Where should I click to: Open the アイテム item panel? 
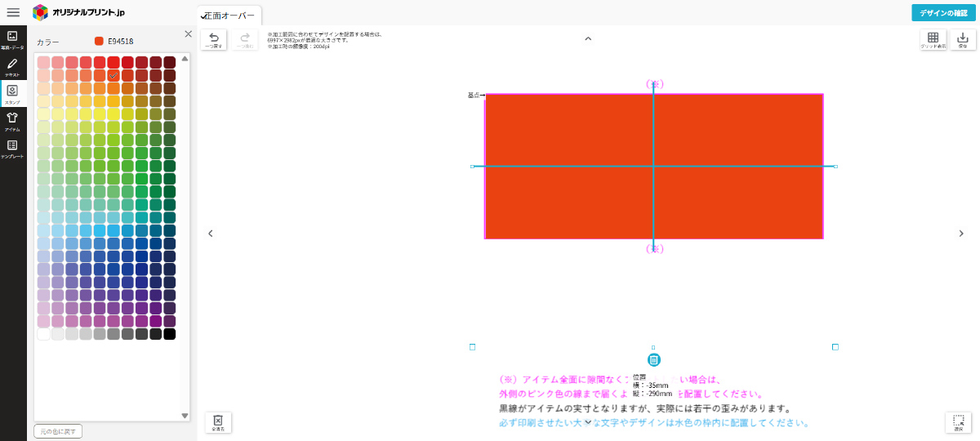tap(12, 121)
